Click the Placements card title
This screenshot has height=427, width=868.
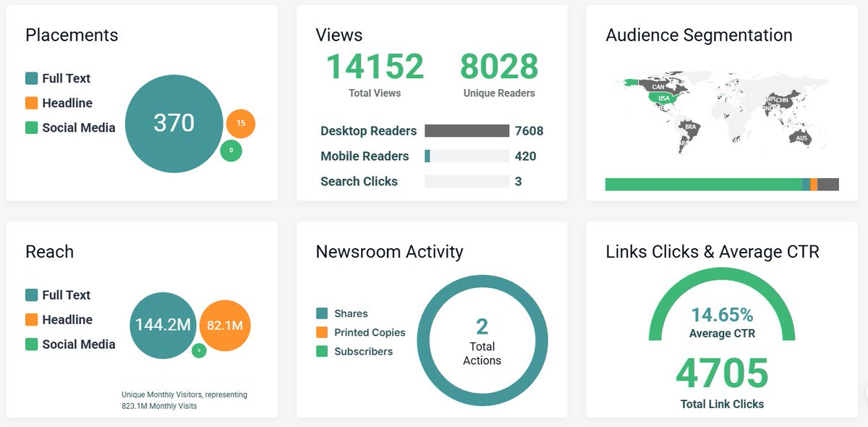pyautogui.click(x=72, y=35)
